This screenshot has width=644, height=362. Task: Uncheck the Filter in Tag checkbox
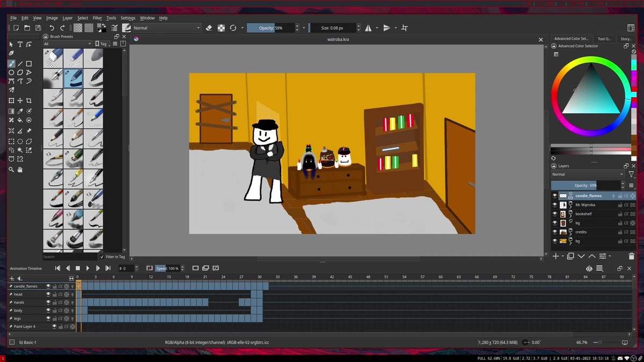(x=103, y=257)
